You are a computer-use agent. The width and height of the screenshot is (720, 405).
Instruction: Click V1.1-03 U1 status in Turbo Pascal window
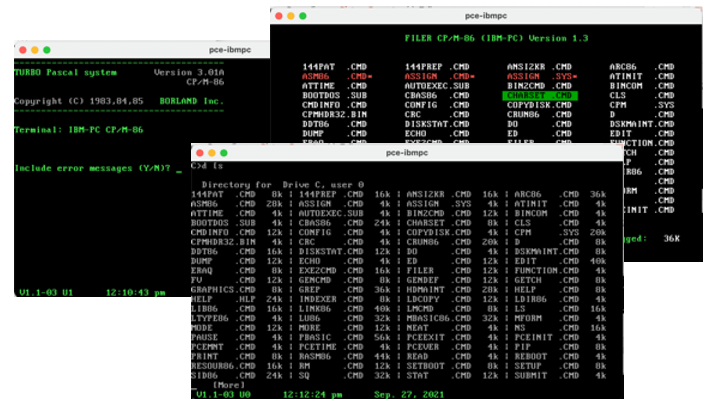point(46,292)
